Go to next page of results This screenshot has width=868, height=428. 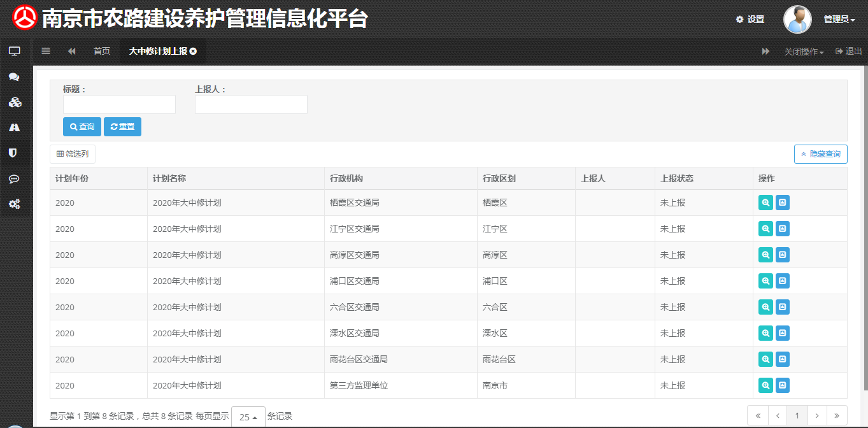click(816, 416)
